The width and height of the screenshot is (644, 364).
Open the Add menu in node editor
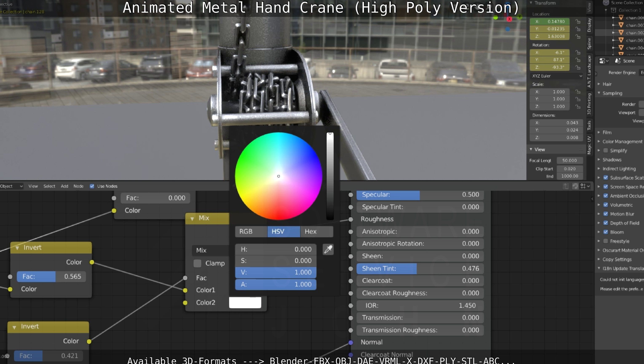point(64,186)
